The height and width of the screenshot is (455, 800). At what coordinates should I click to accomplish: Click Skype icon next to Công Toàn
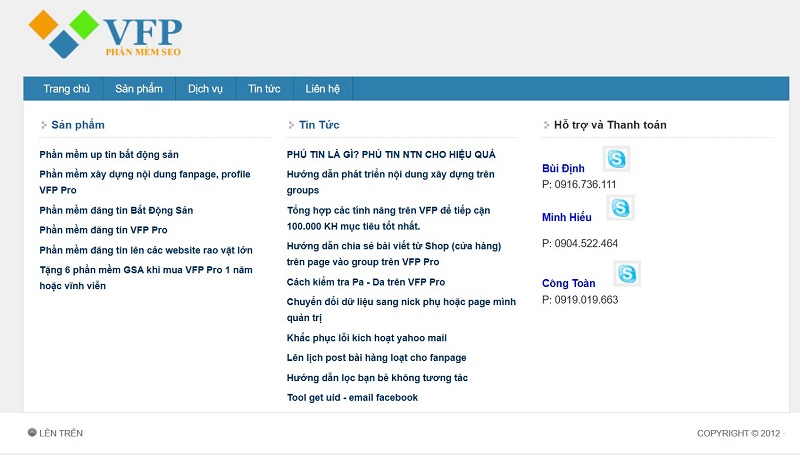627,273
